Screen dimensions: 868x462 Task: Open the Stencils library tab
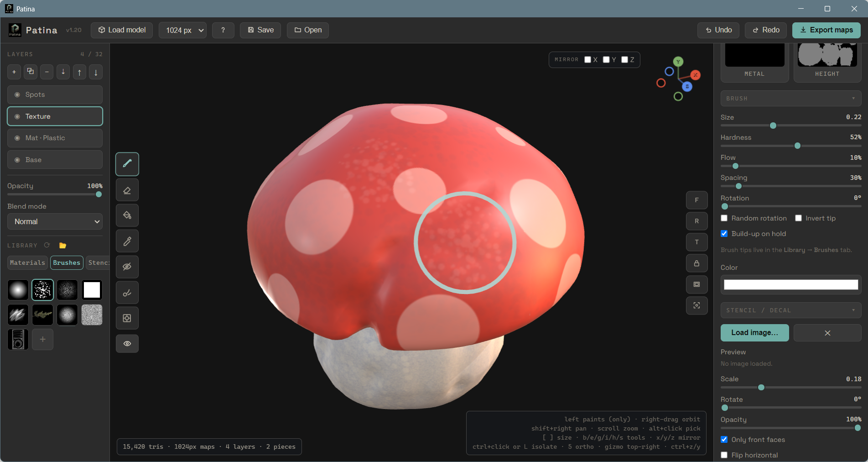point(98,262)
